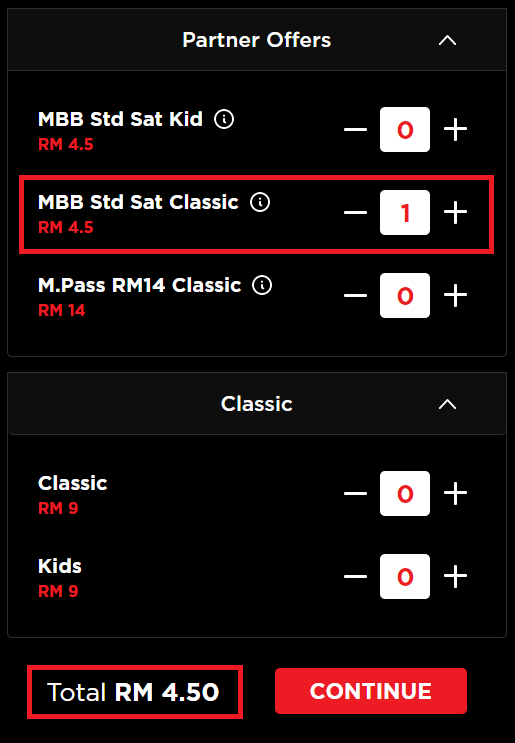515x743 pixels.
Task: Collapse the Classic section chevron
Action: (x=447, y=404)
